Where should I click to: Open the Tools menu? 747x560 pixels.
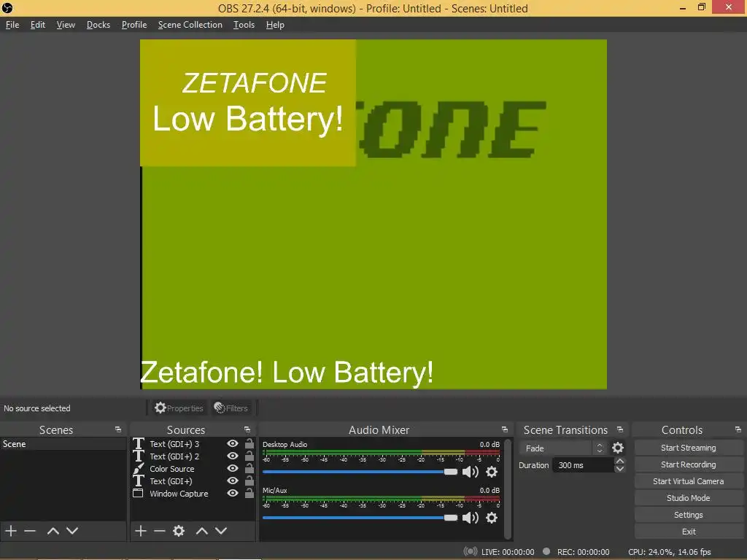tap(244, 25)
